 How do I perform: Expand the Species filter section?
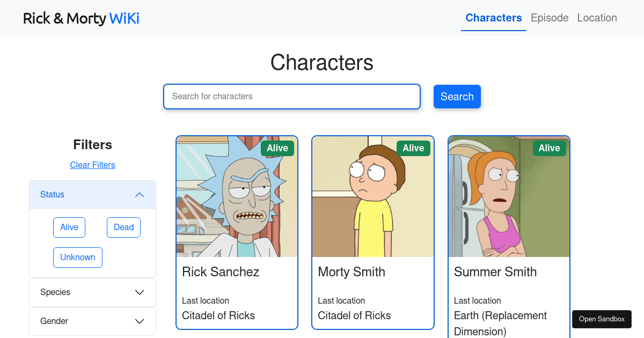pos(92,292)
